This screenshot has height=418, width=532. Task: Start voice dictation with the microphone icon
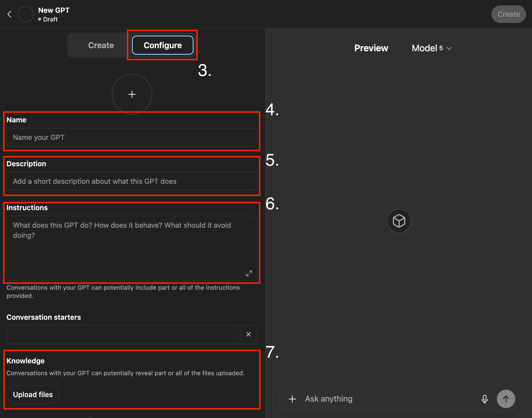pyautogui.click(x=485, y=399)
